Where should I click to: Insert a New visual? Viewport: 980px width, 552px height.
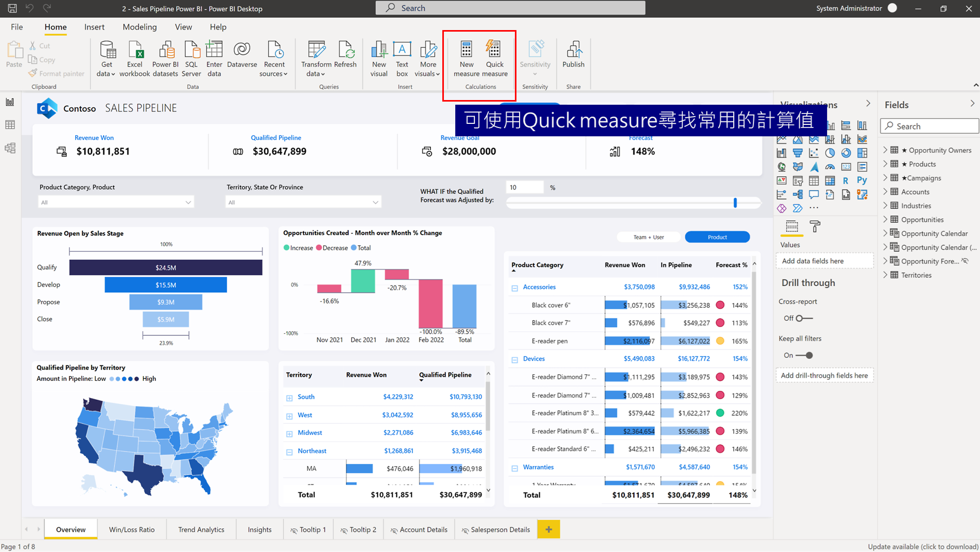tap(379, 59)
